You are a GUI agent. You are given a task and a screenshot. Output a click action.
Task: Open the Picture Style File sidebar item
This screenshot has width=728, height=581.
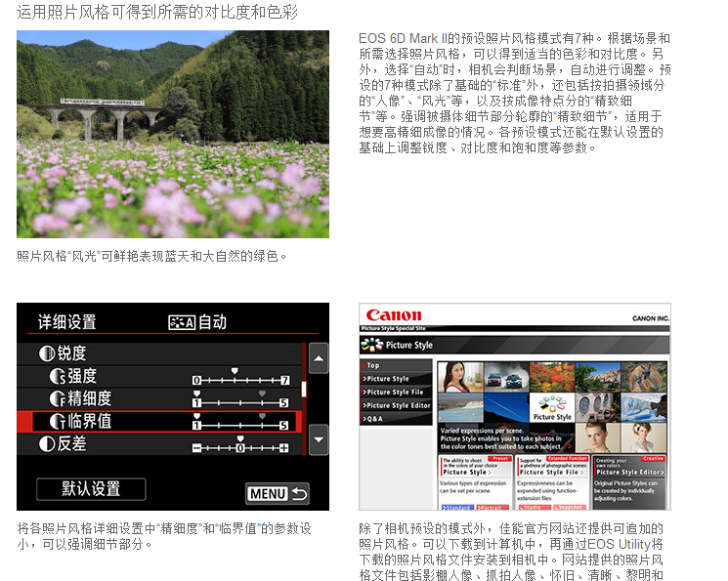pos(396,393)
